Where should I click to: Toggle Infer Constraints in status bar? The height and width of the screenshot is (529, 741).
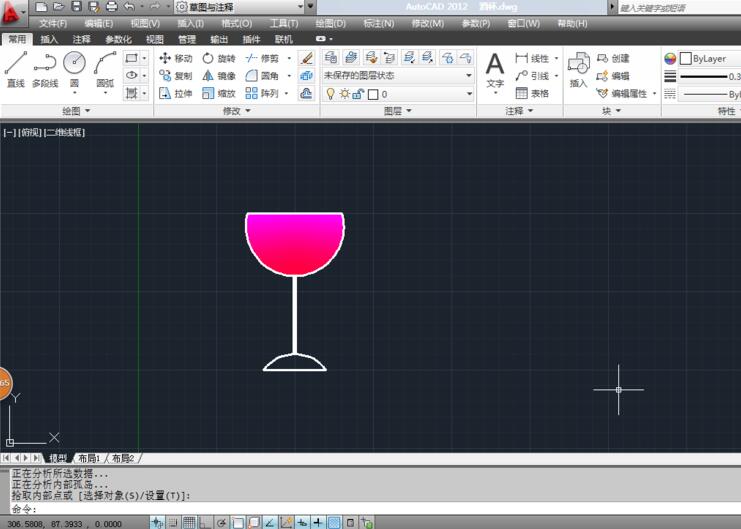pyautogui.click(x=157, y=522)
